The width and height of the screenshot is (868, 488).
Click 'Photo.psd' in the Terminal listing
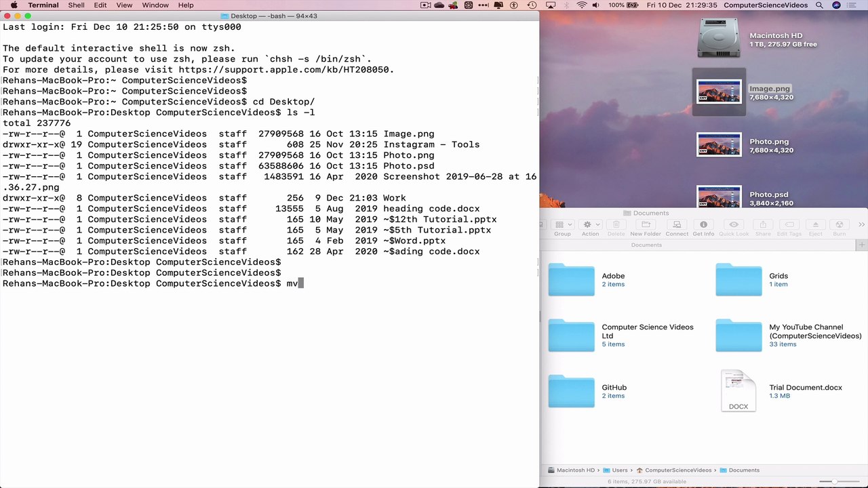(409, 166)
